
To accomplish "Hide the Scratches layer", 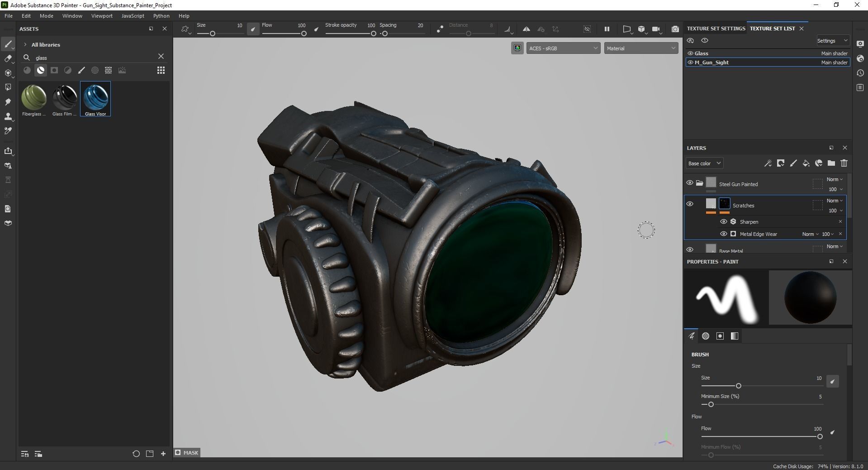I will point(690,204).
